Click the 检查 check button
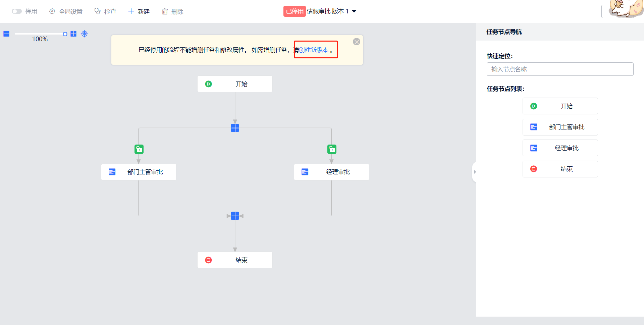Viewport: 644px width, 325px height. (x=105, y=11)
